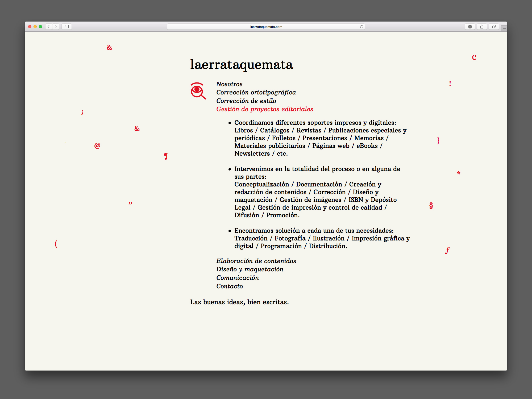Maximize the Safari window with green button

pyautogui.click(x=40, y=27)
